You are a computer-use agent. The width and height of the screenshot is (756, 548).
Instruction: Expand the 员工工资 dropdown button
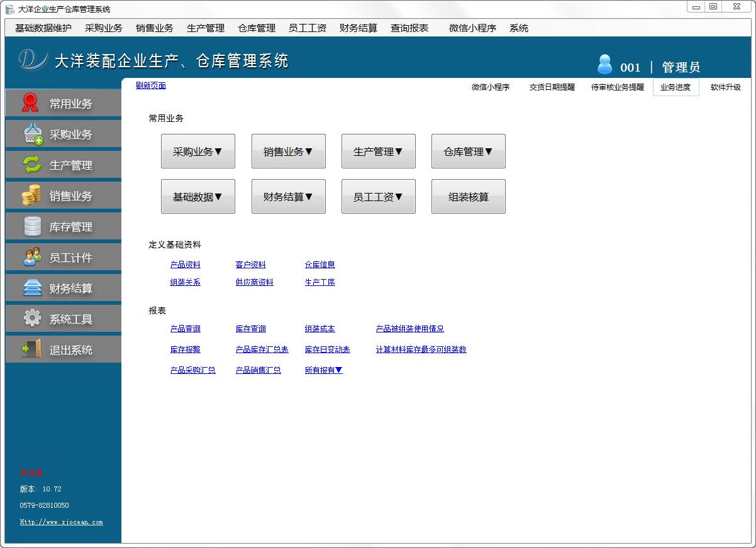pyautogui.click(x=379, y=196)
